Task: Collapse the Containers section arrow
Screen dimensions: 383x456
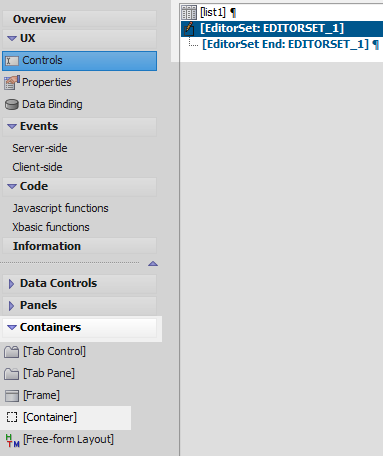Action: 12,328
